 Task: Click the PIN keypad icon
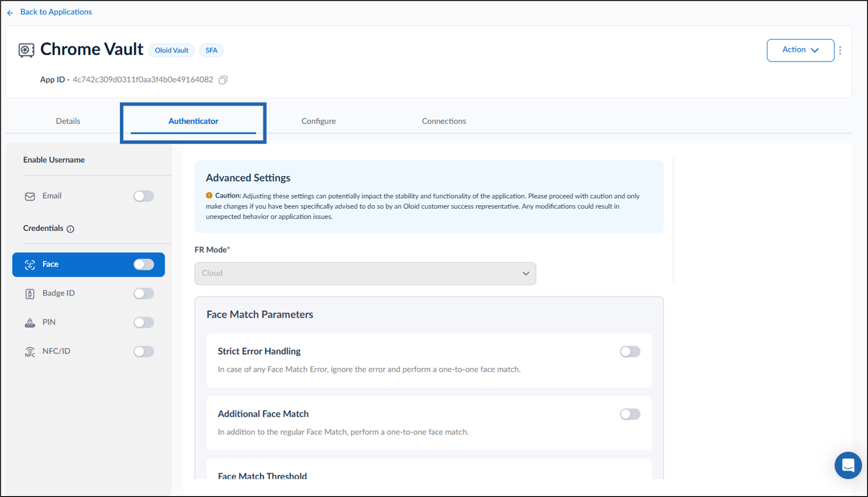click(30, 323)
